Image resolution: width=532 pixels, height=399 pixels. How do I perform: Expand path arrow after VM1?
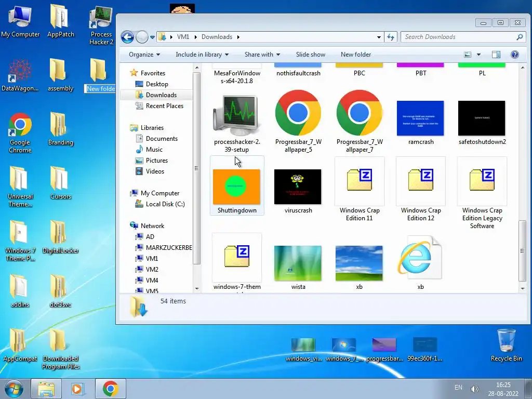click(x=196, y=37)
